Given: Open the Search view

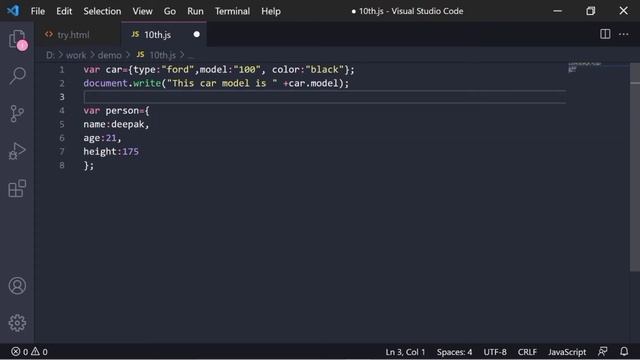Looking at the screenshot, I should click(17, 76).
